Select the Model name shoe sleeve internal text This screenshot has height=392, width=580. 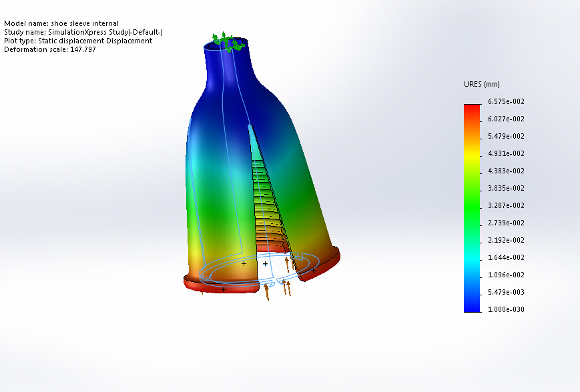(61, 23)
